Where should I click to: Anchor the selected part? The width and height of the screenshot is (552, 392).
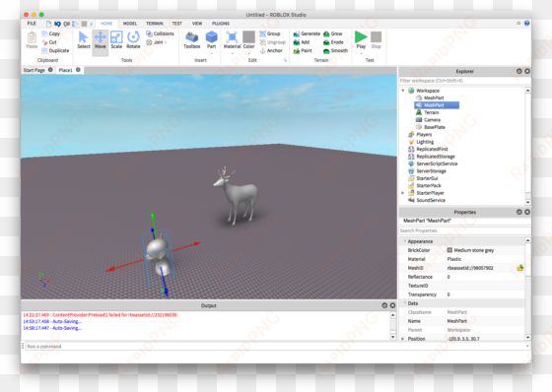(x=271, y=50)
